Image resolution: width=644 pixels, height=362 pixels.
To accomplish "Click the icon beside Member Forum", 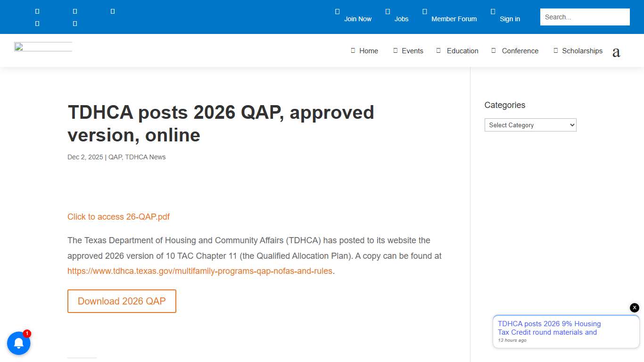I will point(424,11).
